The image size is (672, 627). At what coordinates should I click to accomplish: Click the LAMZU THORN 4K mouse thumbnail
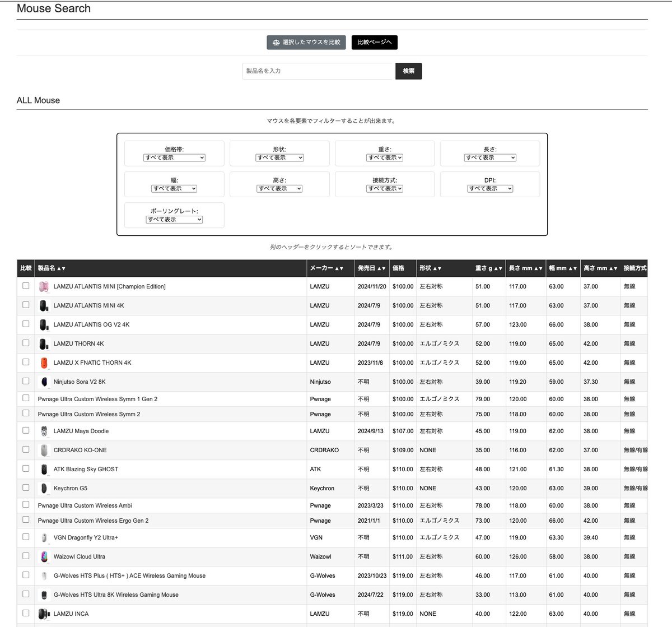[44, 344]
